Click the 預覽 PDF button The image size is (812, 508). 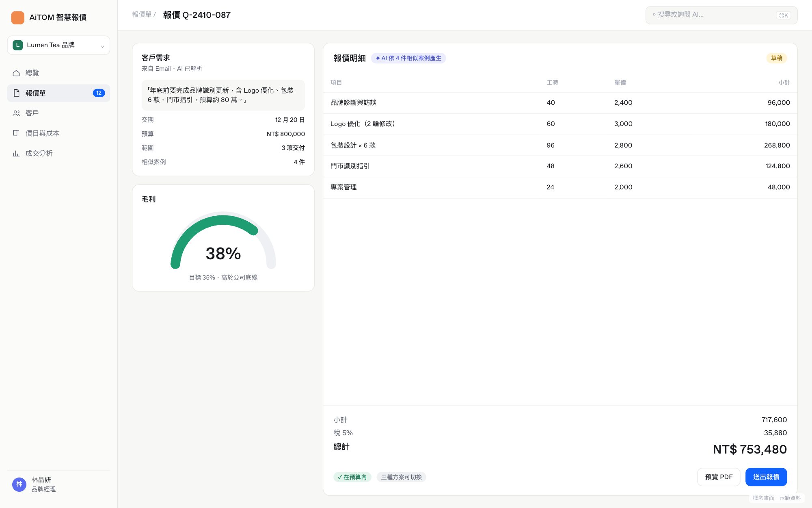tap(719, 477)
